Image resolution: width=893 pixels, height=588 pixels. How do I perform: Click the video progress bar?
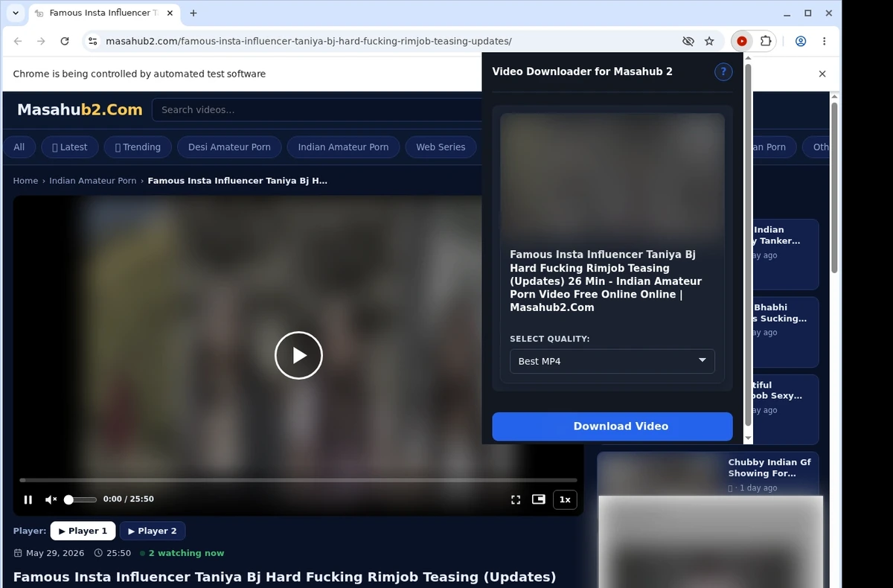pyautogui.click(x=298, y=481)
